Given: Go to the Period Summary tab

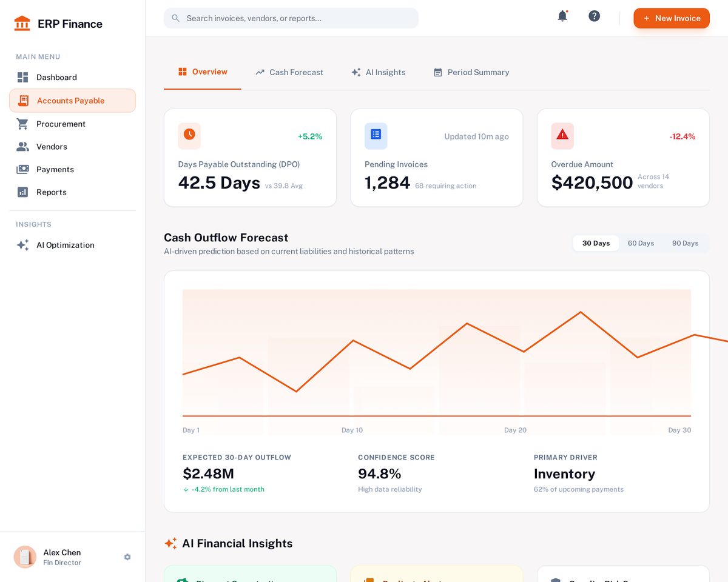Looking at the screenshot, I should pyautogui.click(x=471, y=72).
